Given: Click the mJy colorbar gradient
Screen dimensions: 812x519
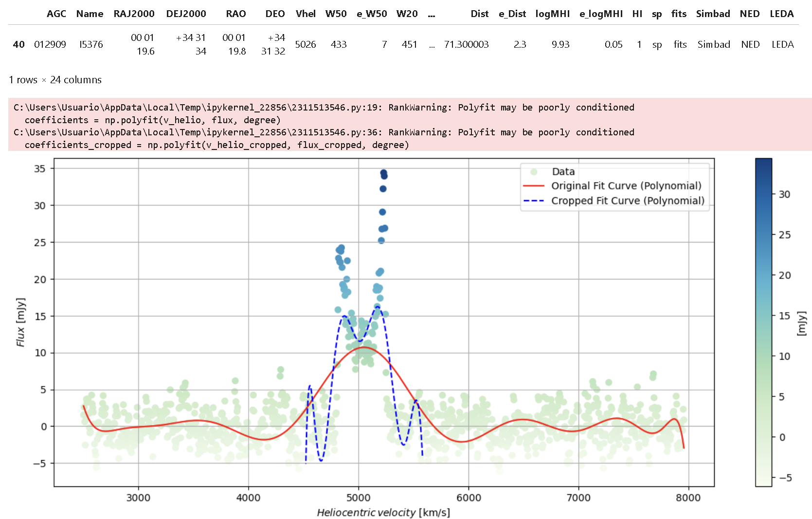Looking at the screenshot, I should (763, 322).
